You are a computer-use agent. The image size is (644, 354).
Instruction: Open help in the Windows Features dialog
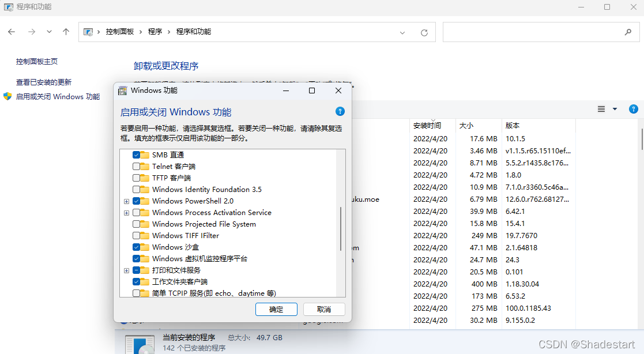340,111
